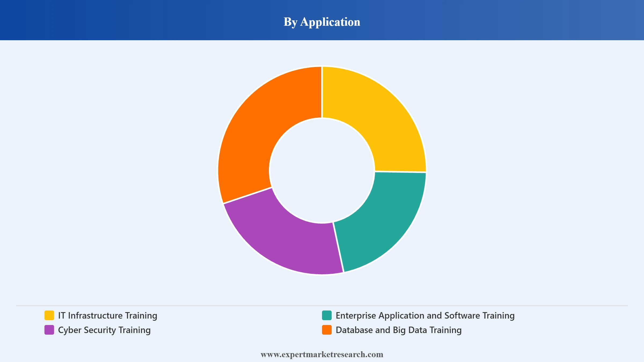The height and width of the screenshot is (362, 644).
Task: Select the 'Database and Big Data Training' legend label
Action: point(398,330)
